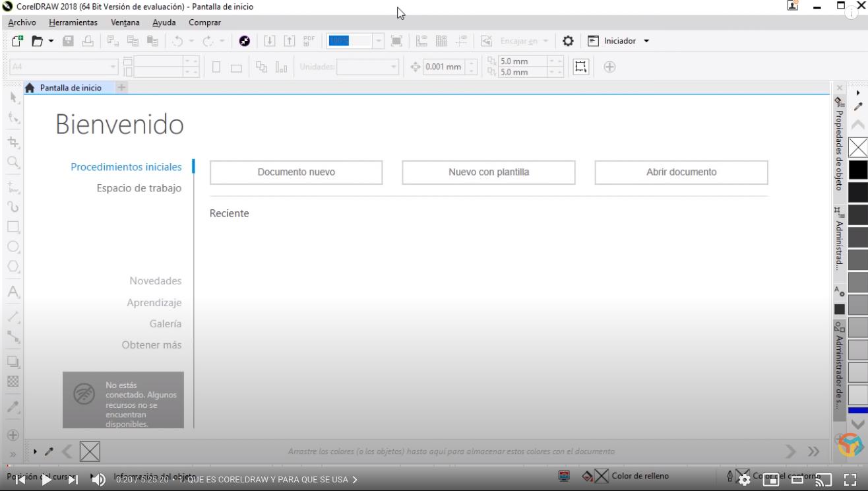Open the Propiedades de objeto docker tab
868x491 pixels.
point(839,145)
